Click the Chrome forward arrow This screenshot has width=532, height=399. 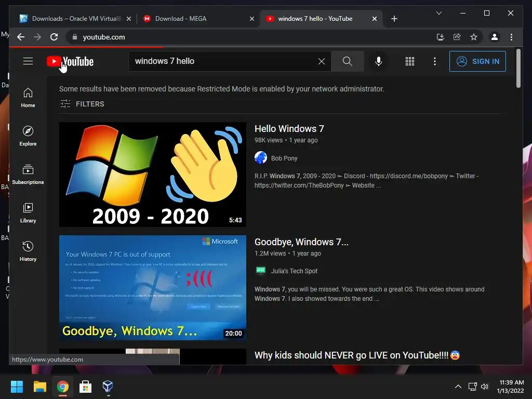pyautogui.click(x=37, y=37)
